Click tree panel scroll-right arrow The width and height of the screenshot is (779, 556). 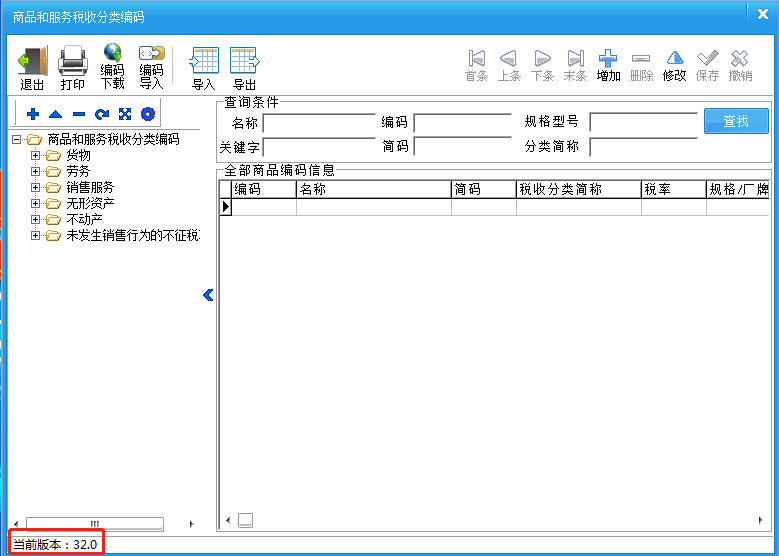coord(192,524)
